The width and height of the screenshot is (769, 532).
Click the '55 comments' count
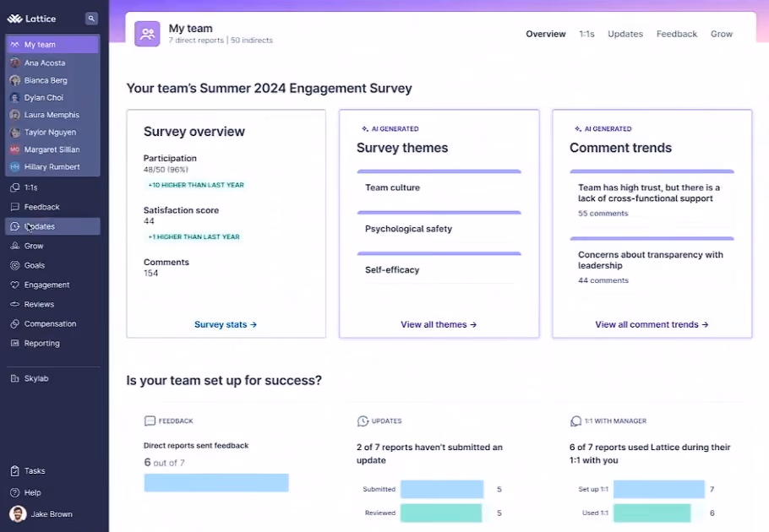(603, 213)
